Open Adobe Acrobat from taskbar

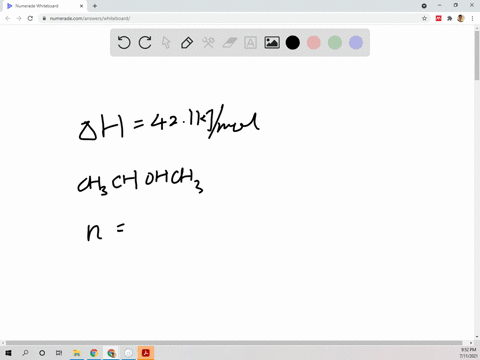click(146, 353)
